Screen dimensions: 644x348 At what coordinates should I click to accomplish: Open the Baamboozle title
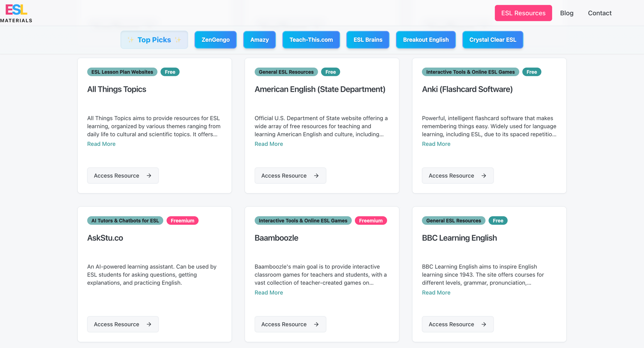(x=276, y=238)
